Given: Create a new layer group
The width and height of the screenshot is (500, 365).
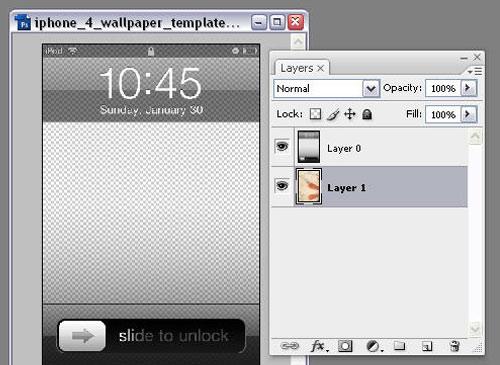Looking at the screenshot, I should [x=399, y=346].
